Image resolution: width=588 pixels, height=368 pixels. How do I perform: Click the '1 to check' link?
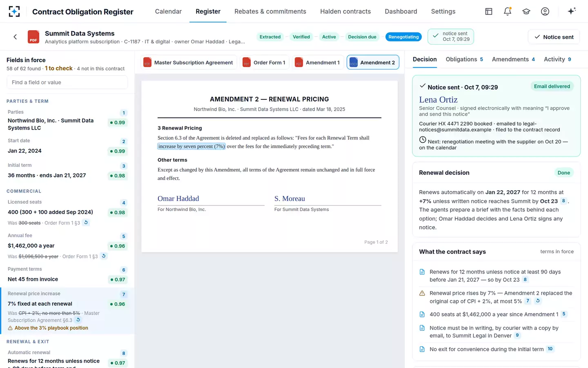(59, 68)
